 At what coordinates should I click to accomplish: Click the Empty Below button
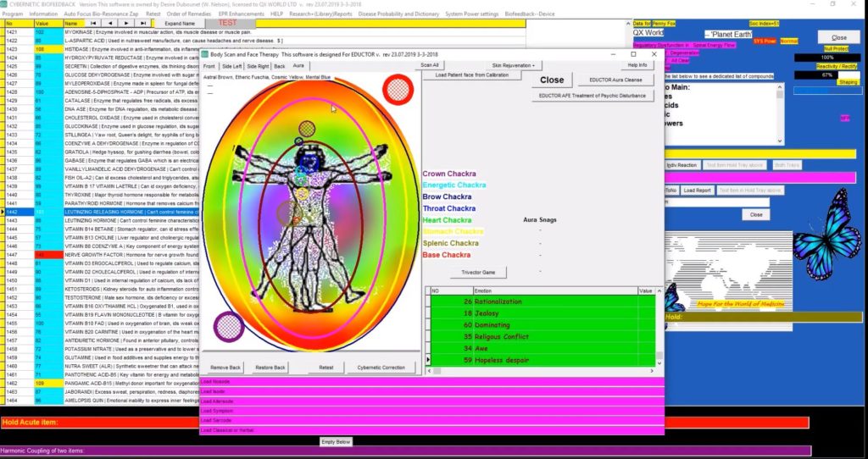coord(336,442)
